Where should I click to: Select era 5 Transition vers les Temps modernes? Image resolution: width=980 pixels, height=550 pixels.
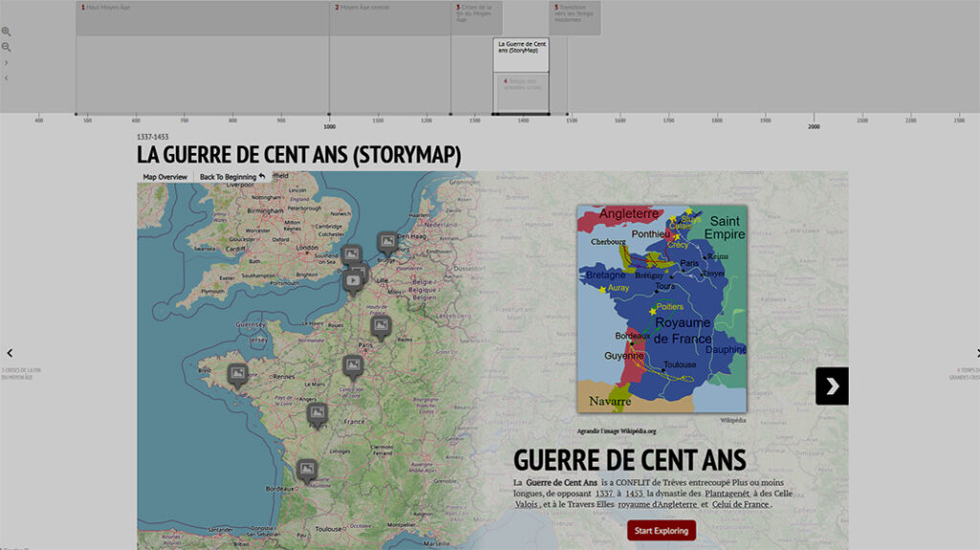(575, 18)
